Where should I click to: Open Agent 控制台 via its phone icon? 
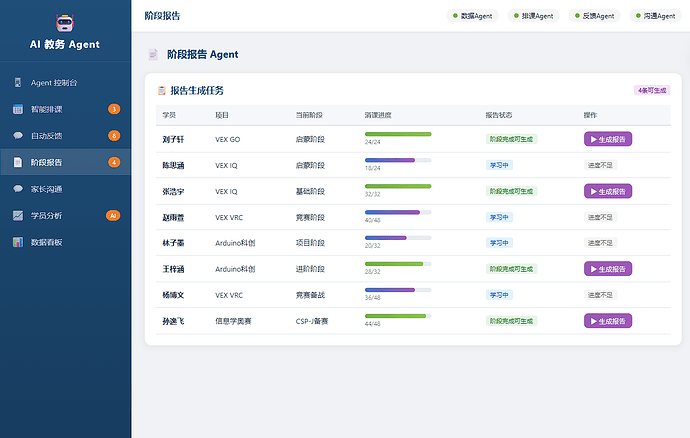(18, 82)
